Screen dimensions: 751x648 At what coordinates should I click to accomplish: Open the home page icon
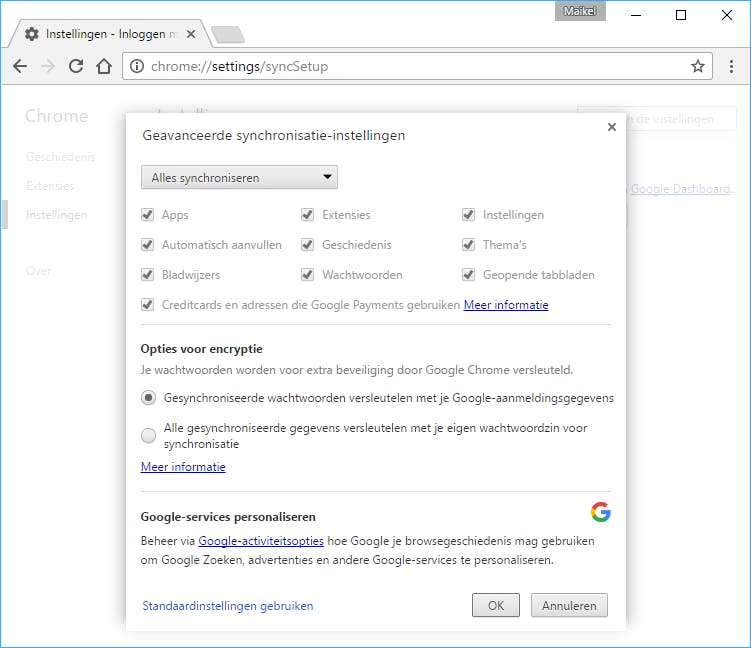(x=104, y=66)
